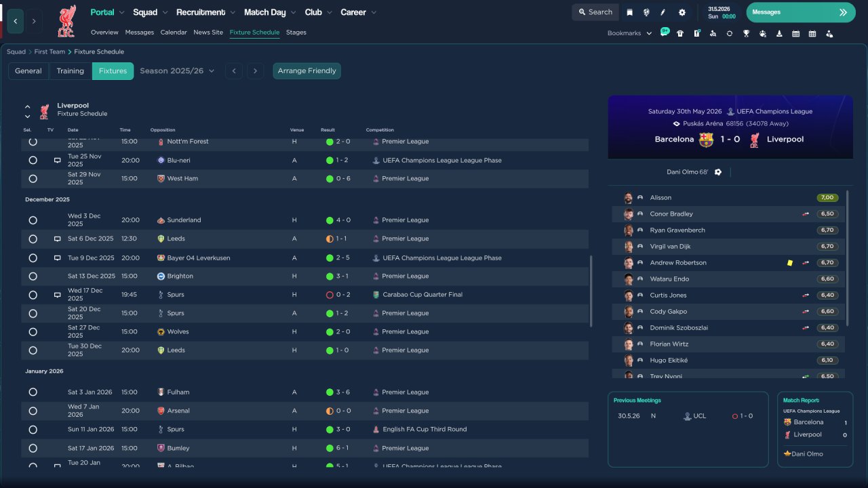Click the Fulham club badge

161,392
